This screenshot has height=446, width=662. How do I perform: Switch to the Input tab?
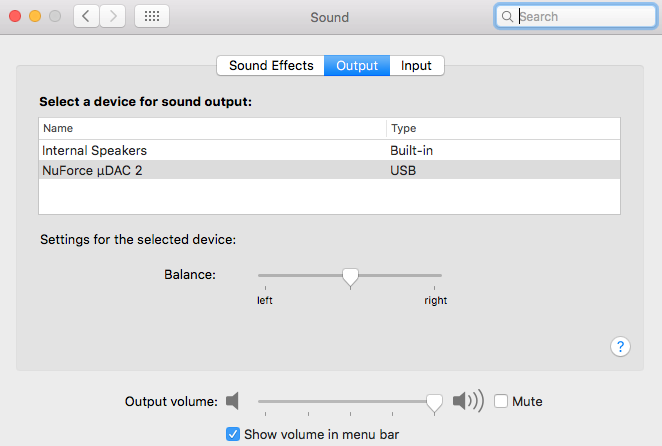416,65
